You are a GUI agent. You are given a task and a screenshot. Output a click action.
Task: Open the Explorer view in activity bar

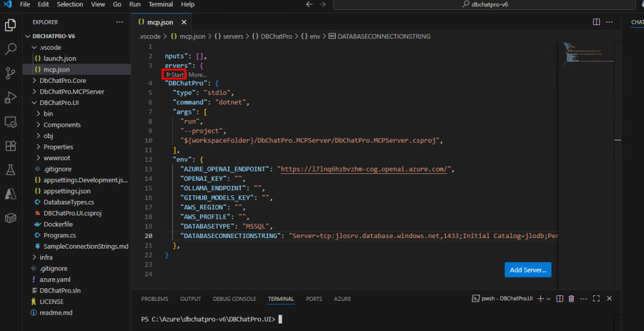(x=10, y=25)
